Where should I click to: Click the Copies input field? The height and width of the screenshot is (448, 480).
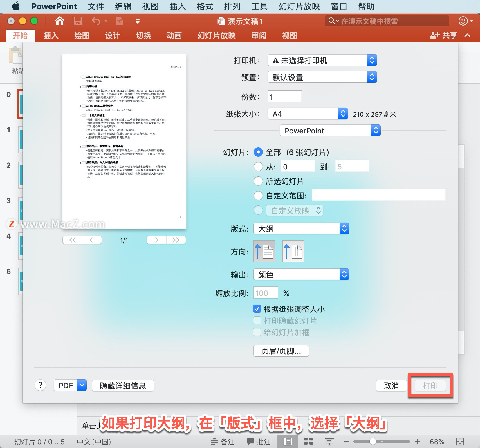[x=285, y=97]
